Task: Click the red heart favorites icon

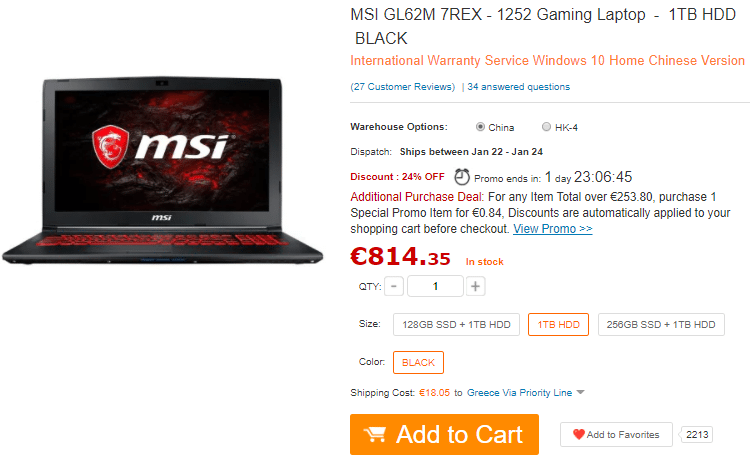Action: coord(579,434)
